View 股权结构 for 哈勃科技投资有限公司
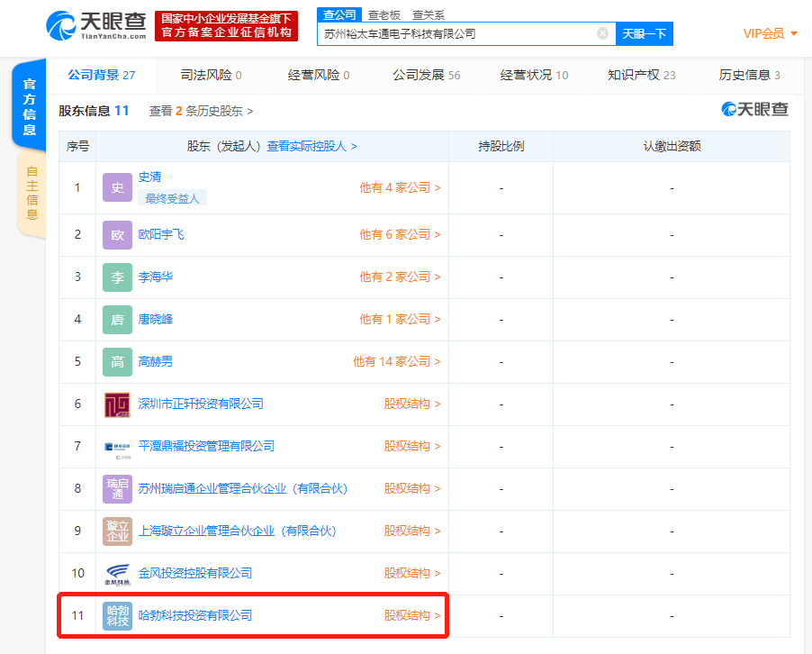This screenshot has height=654, width=812. tap(412, 615)
